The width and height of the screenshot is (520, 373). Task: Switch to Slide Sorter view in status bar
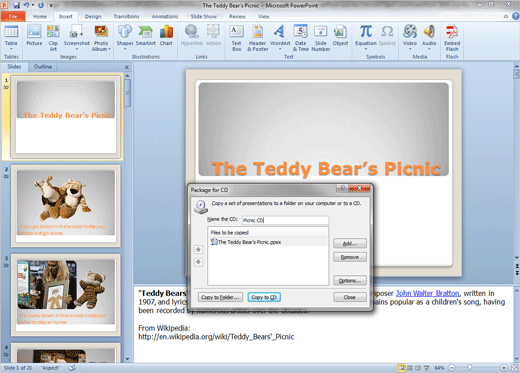coord(410,368)
